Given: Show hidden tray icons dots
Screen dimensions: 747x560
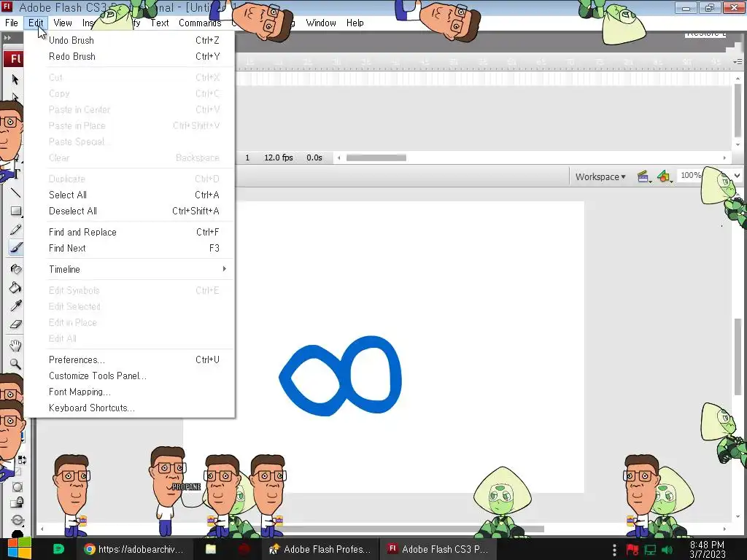Looking at the screenshot, I should [614, 550].
